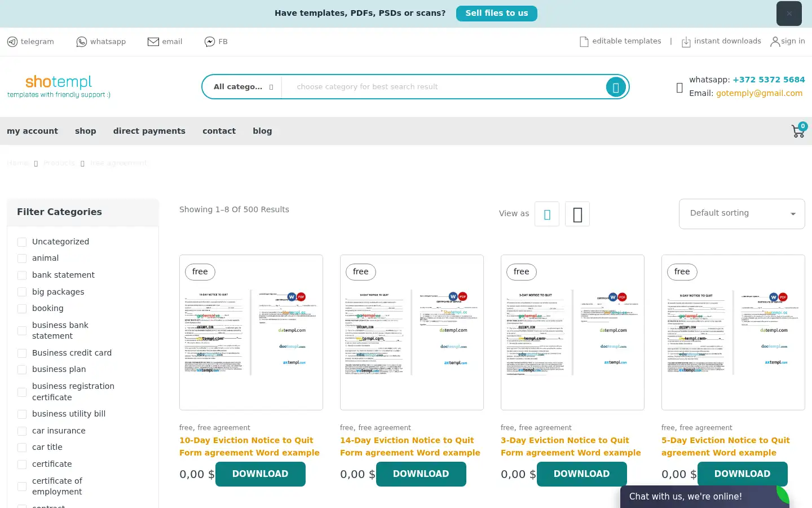Switch to list view layout

tap(577, 214)
